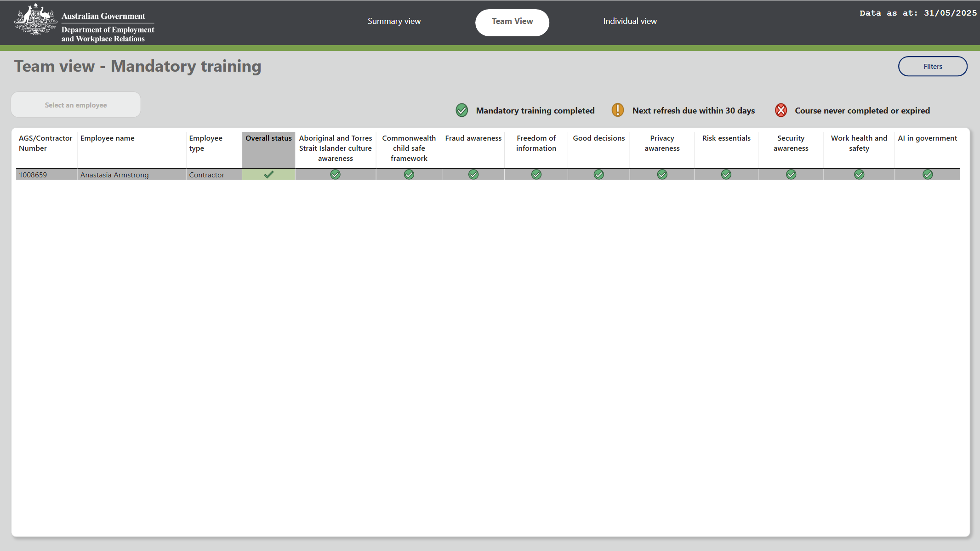Click the red expired course legend icon
The height and width of the screenshot is (551, 980).
point(781,110)
